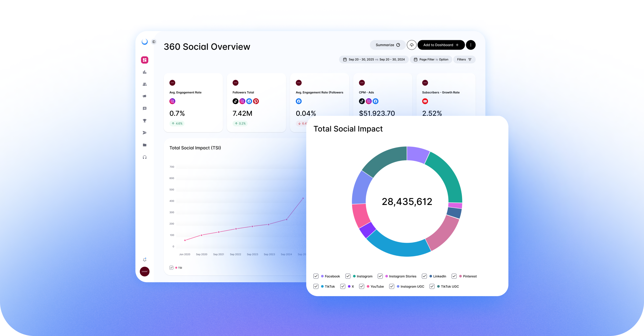Open the megaphone campaigns sidebar icon
Viewport: 644px width, 336px height.
point(145,96)
